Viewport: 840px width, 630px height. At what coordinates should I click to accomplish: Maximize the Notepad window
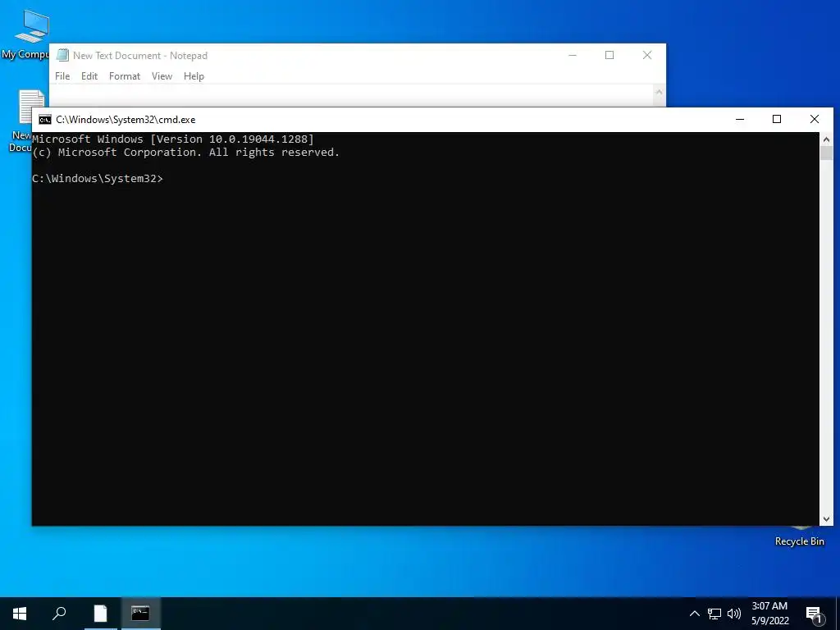pos(609,55)
